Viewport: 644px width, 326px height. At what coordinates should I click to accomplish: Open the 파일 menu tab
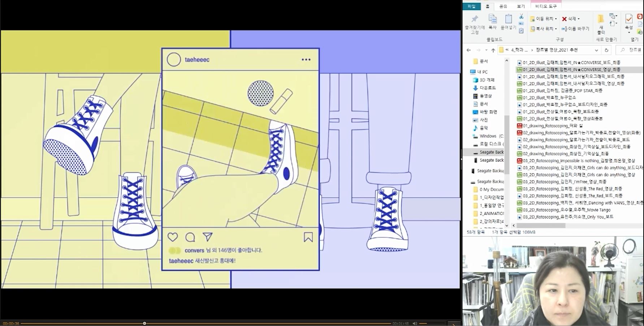[x=471, y=6]
